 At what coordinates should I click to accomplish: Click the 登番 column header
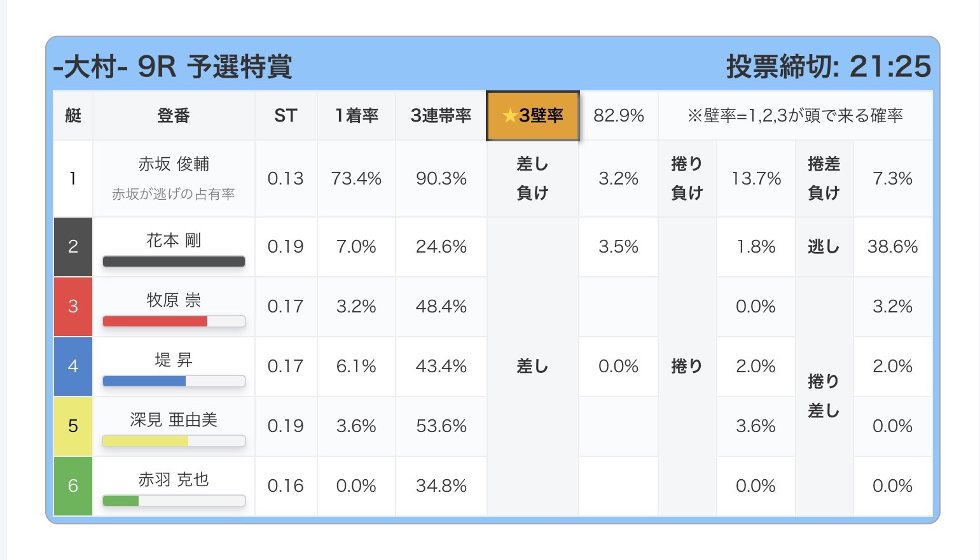click(174, 115)
